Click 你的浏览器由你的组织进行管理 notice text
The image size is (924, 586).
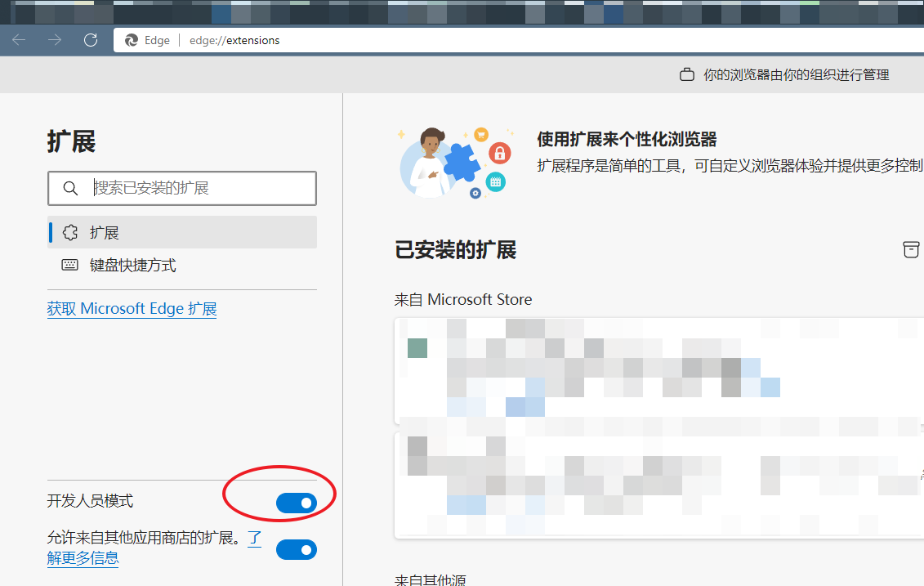[x=796, y=75]
